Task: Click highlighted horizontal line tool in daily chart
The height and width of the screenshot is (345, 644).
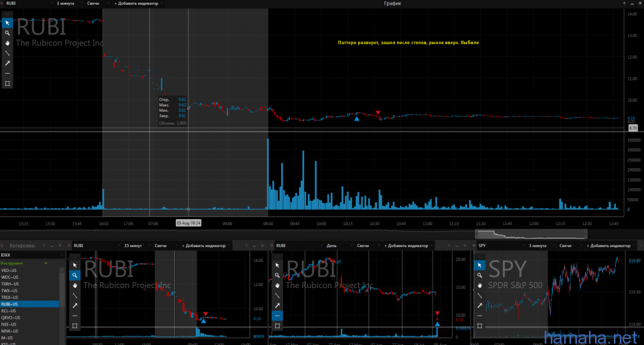Action: pos(277,316)
